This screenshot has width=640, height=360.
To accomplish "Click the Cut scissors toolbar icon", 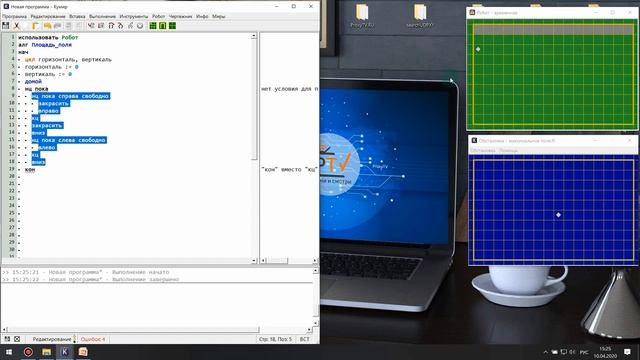I will click(17, 26).
